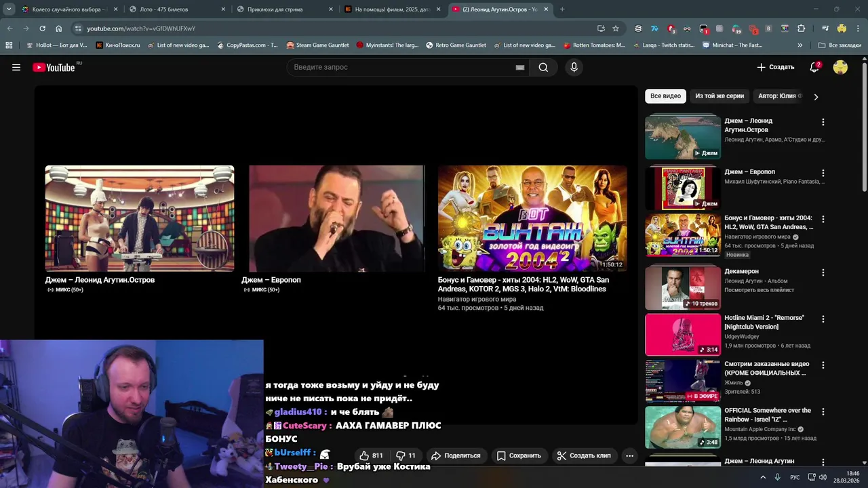Open the КиноПоиск.ru bookmark
Screen dimensions: 868x488
pyautogui.click(x=118, y=45)
